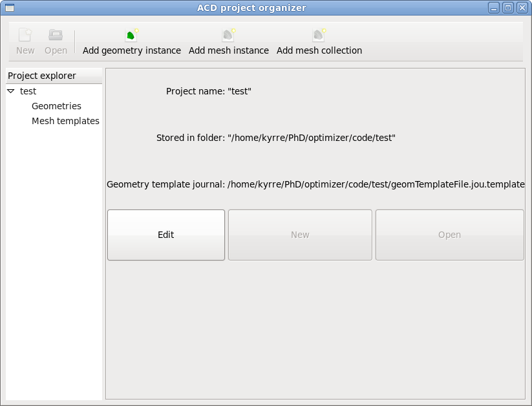The image size is (532, 406).
Task: Click the Geometry template journal label
Action: click(166, 184)
